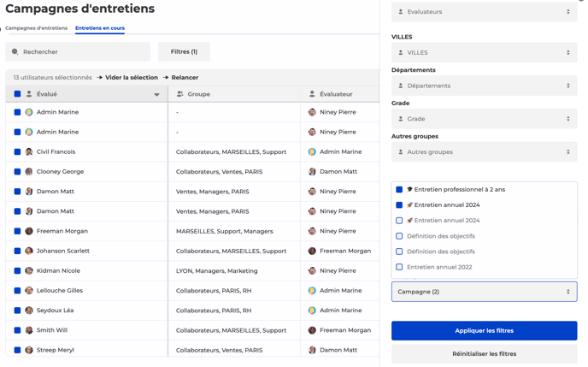
Task: Click Réinitialiser les filtres button
Action: [484, 353]
